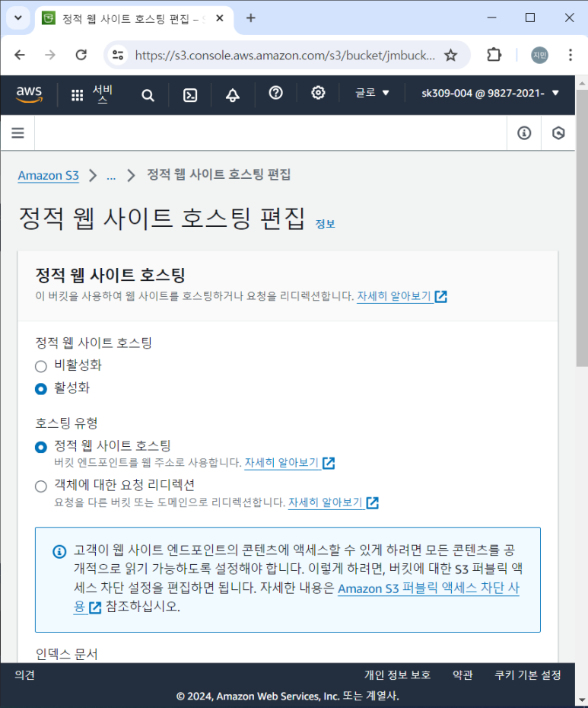Screen dimensions: 588x708
Task: Reload the browser page
Action: 81,55
